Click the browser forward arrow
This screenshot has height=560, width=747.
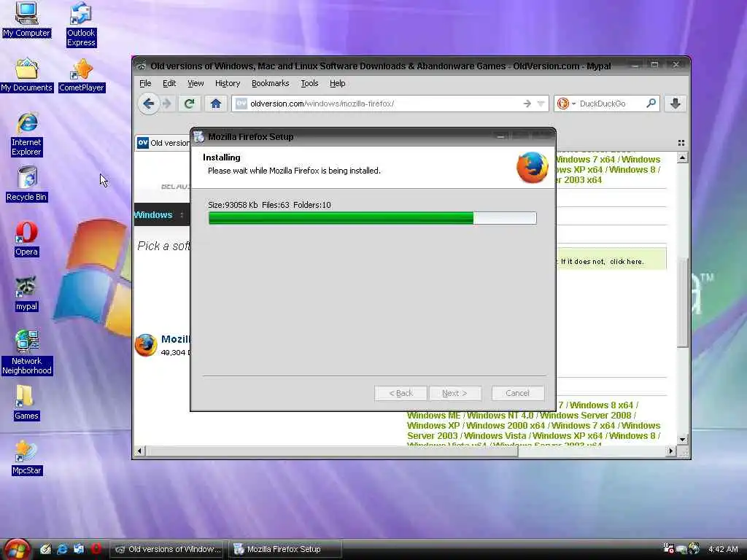pyautogui.click(x=167, y=104)
